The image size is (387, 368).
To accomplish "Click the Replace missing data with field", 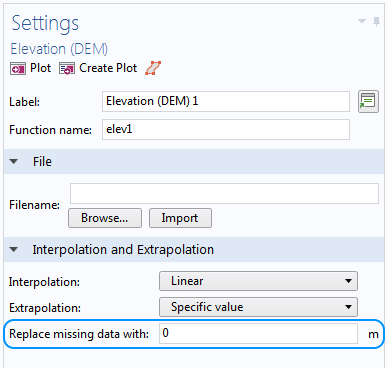I will (258, 333).
